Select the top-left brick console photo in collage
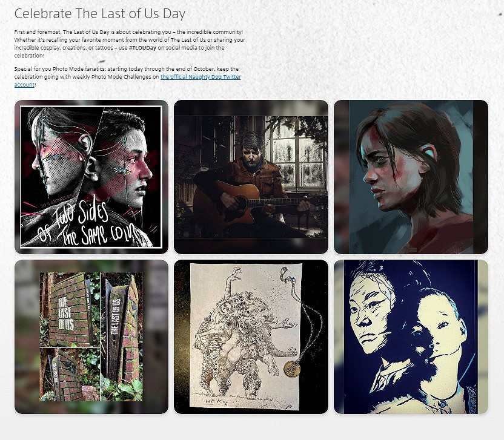Screen dimensions: 504x440 point(70,310)
